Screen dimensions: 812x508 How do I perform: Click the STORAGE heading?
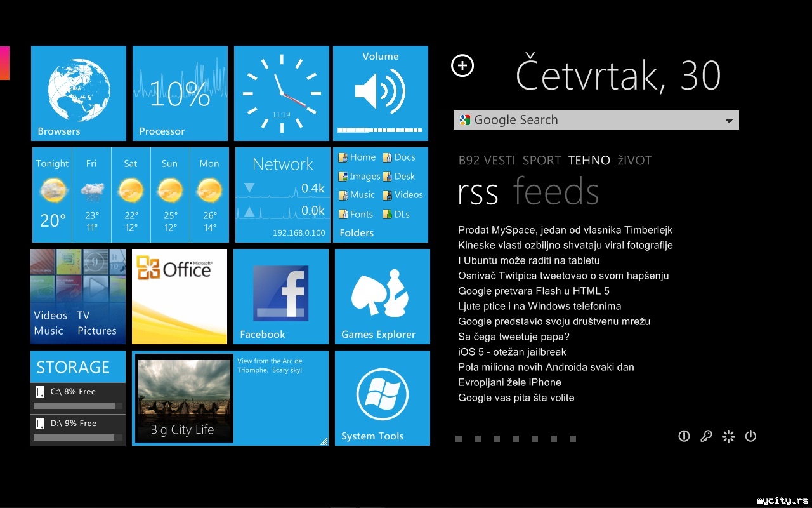click(73, 367)
